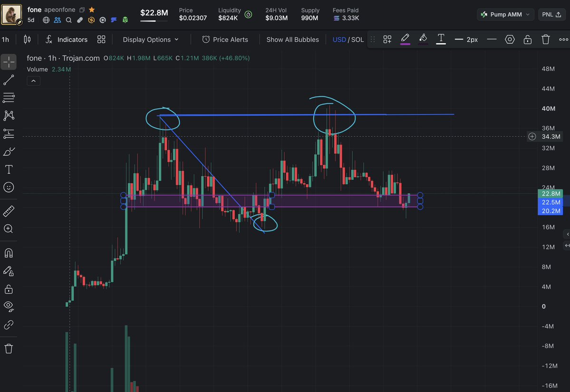Expand the right side panel arrow
This screenshot has width=570, height=392.
[567, 234]
